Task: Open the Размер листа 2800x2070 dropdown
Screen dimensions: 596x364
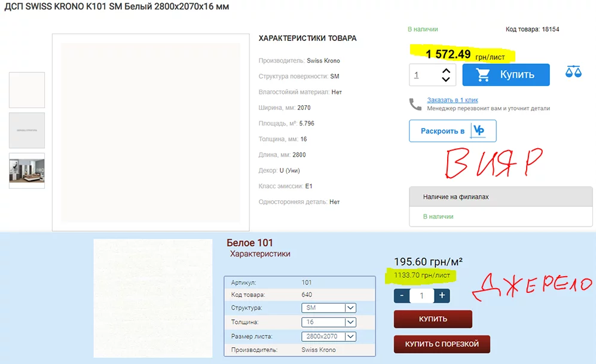Action: click(x=329, y=337)
